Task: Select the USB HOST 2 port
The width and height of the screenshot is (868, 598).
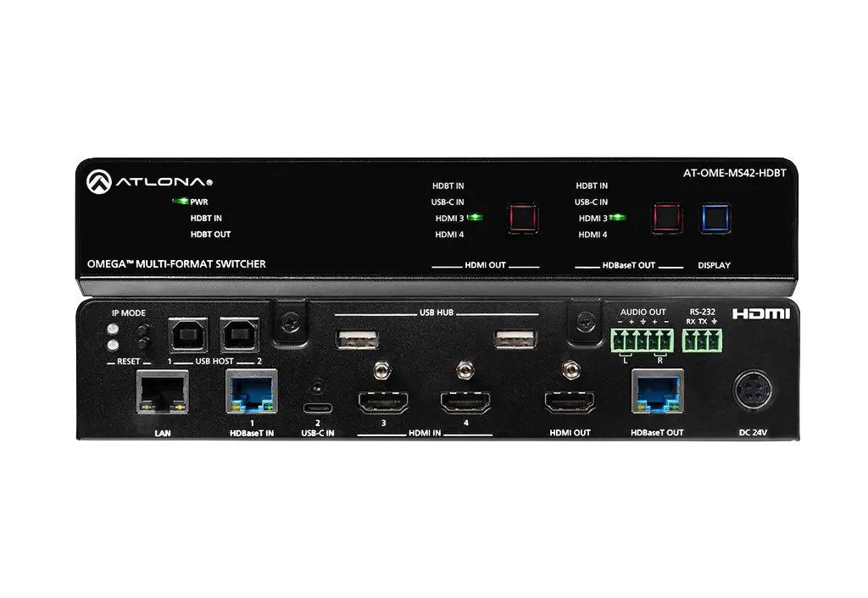Action: [240, 335]
